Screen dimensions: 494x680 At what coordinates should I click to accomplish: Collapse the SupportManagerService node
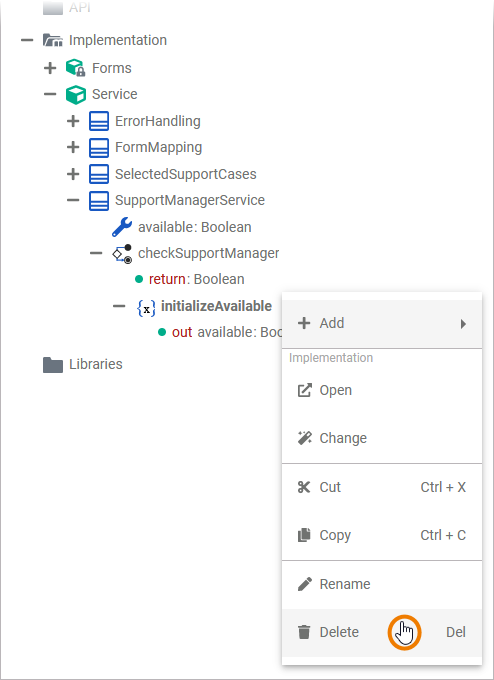point(73,200)
